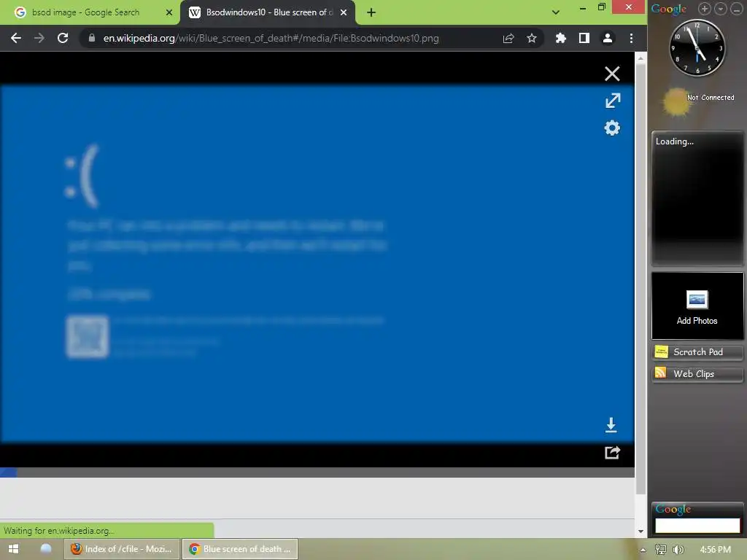
Task: Click the blurred BSOD image
Action: click(317, 264)
